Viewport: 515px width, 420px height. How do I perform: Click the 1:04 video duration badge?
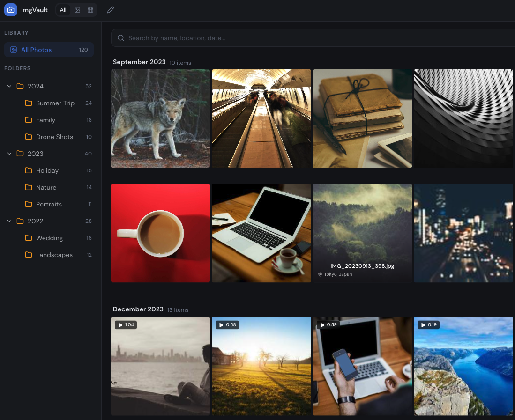(126, 325)
